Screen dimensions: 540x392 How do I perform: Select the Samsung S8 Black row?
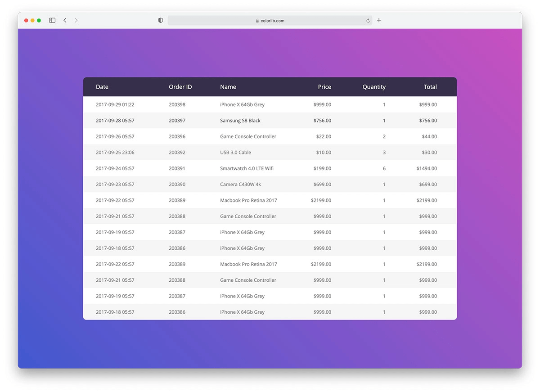pos(270,120)
